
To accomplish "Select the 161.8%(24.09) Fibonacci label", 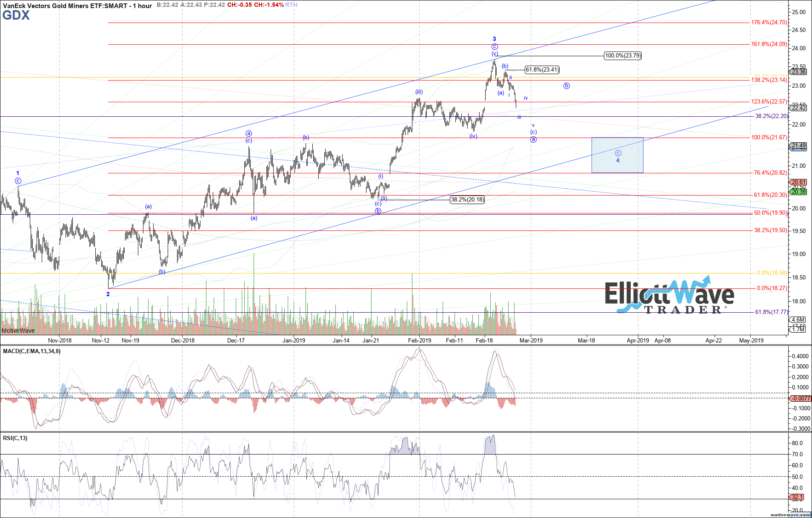I will click(769, 44).
